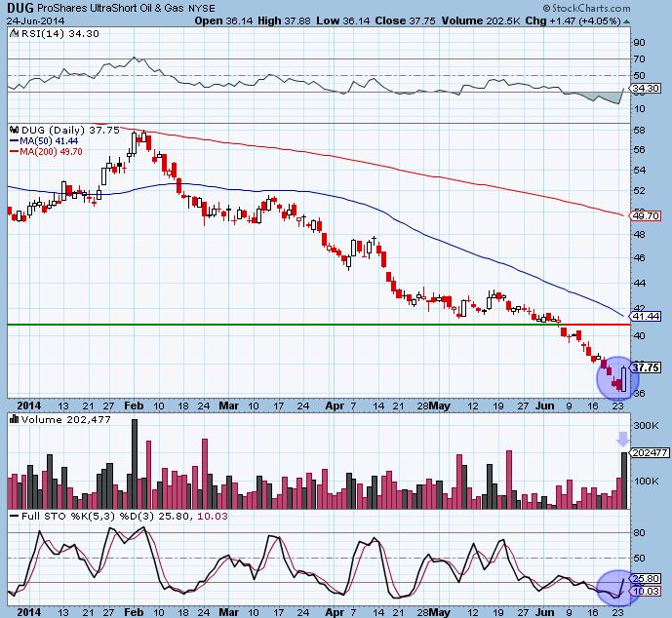Click the 'DUG (Daily) 37.75' legend
672x618 pixels.
[x=70, y=130]
